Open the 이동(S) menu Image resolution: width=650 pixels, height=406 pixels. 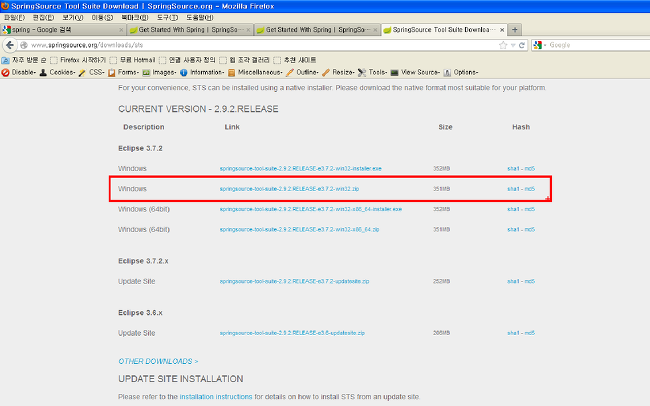102,17
